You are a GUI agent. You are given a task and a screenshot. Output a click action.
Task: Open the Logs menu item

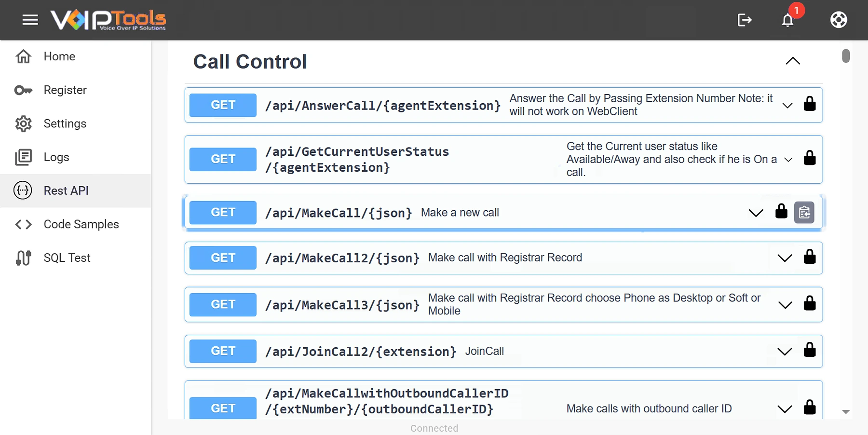click(76, 157)
